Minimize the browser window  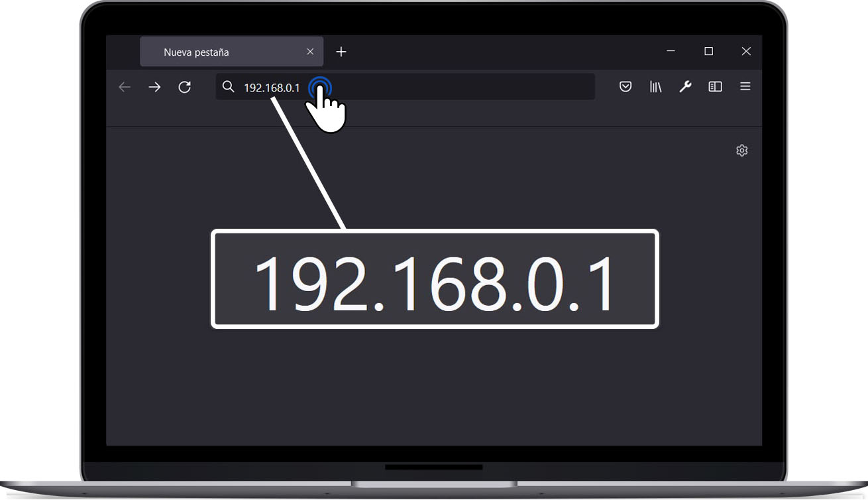pos(671,51)
